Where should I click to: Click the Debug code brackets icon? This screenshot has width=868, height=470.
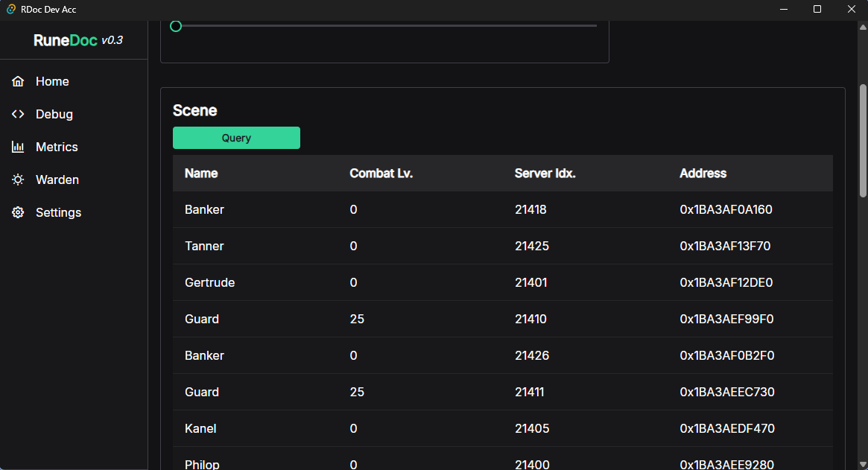(x=18, y=114)
